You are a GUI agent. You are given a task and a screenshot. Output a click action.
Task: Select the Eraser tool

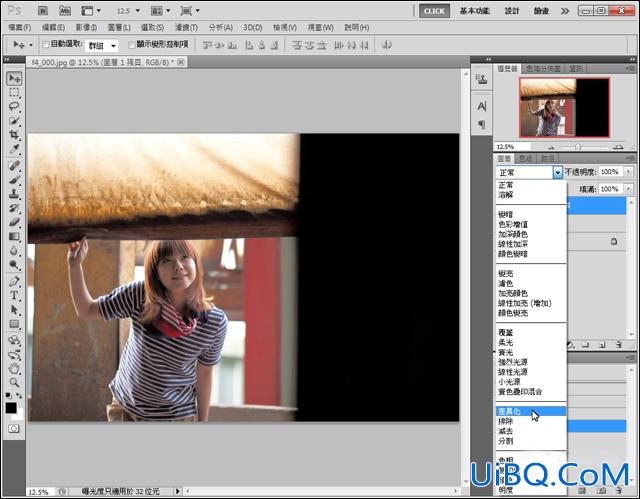pyautogui.click(x=14, y=222)
